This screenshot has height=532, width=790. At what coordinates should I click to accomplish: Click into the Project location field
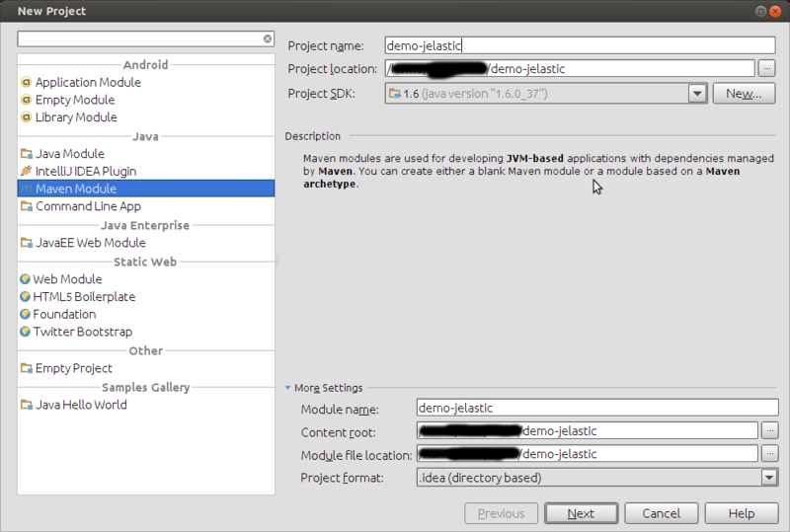570,68
